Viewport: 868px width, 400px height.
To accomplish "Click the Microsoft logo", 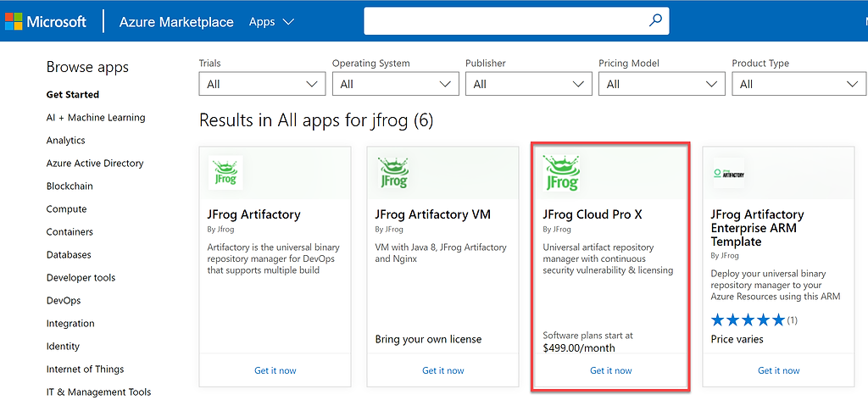I will pyautogui.click(x=46, y=21).
